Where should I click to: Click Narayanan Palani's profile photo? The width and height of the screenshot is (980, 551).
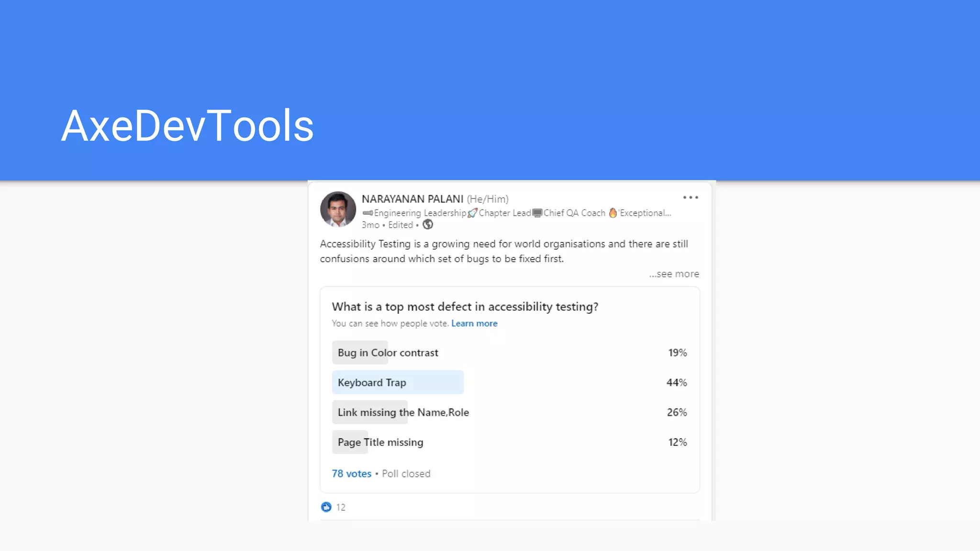tap(338, 209)
